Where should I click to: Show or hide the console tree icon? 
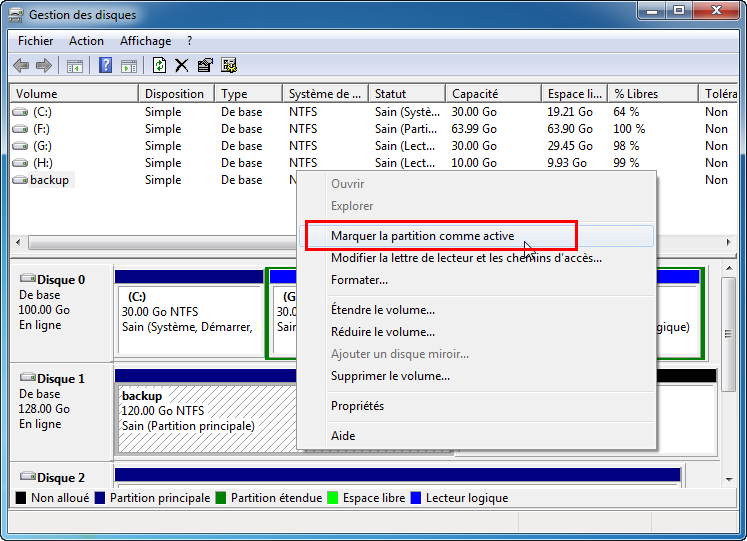click(x=75, y=66)
